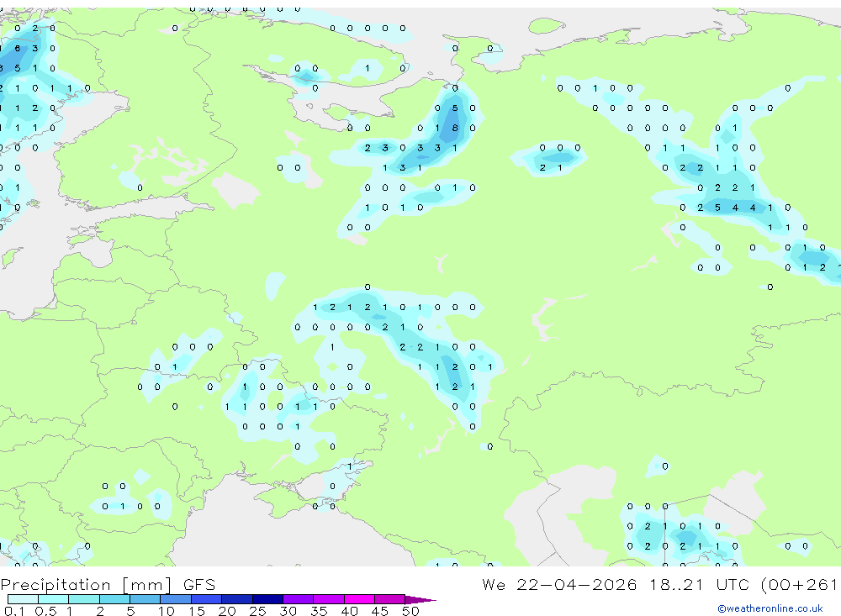The width and height of the screenshot is (841, 616).
Task: Click the legend label '0.5'
Action: (45, 611)
